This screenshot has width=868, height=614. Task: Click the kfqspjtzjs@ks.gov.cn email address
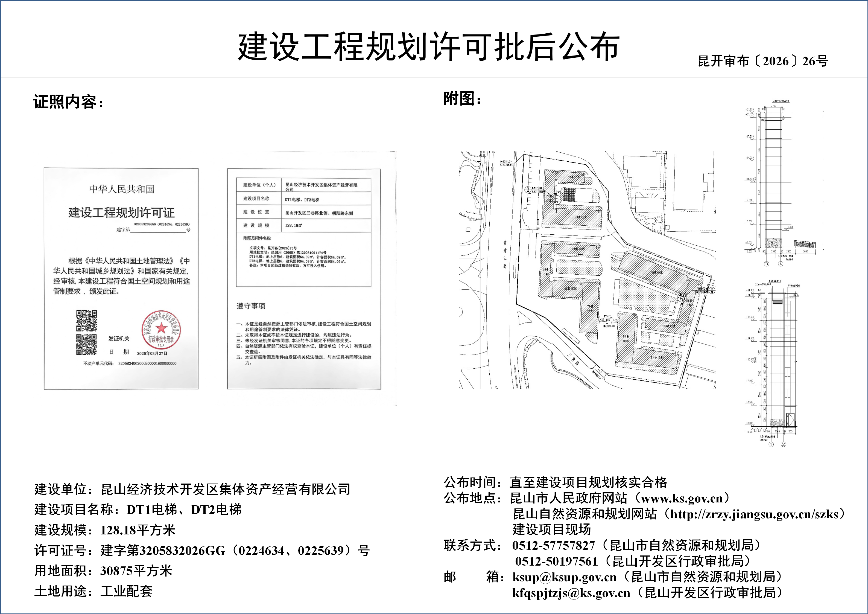coord(571,593)
